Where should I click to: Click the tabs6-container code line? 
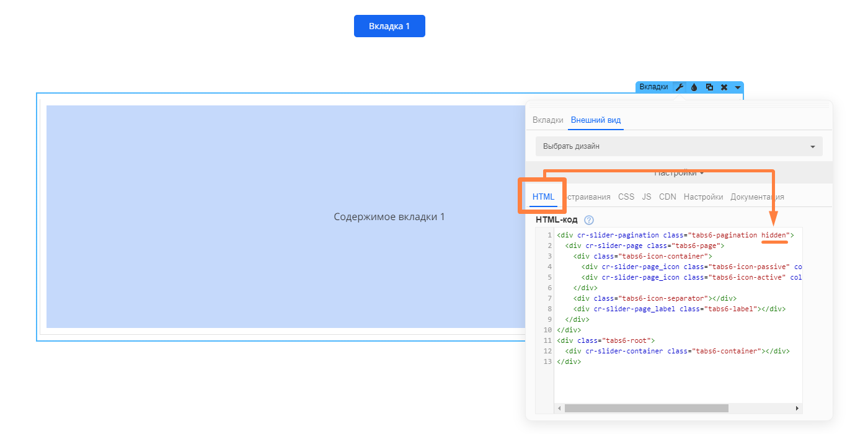pos(677,351)
